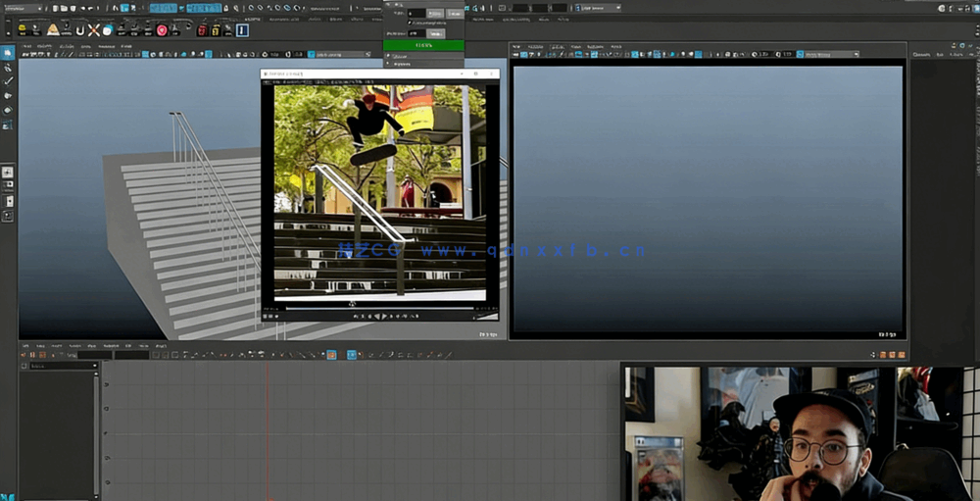Click the green progress button in the popup
Viewport: 980px width, 501px height.
[x=422, y=45]
